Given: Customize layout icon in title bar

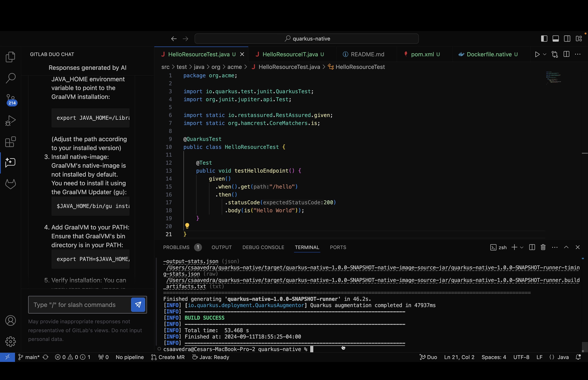Looking at the screenshot, I should pyautogui.click(x=579, y=39).
